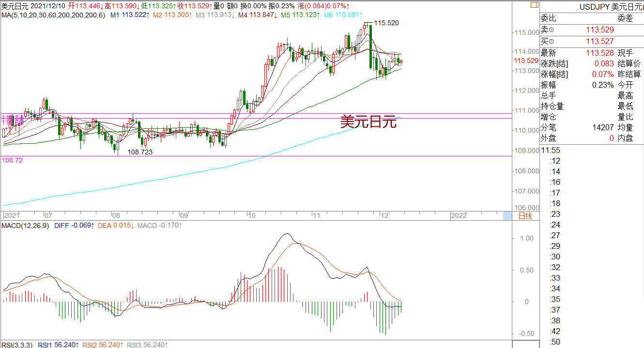Click the DIFF -0.069 value
This screenshot has height=348, width=644.
point(75,226)
